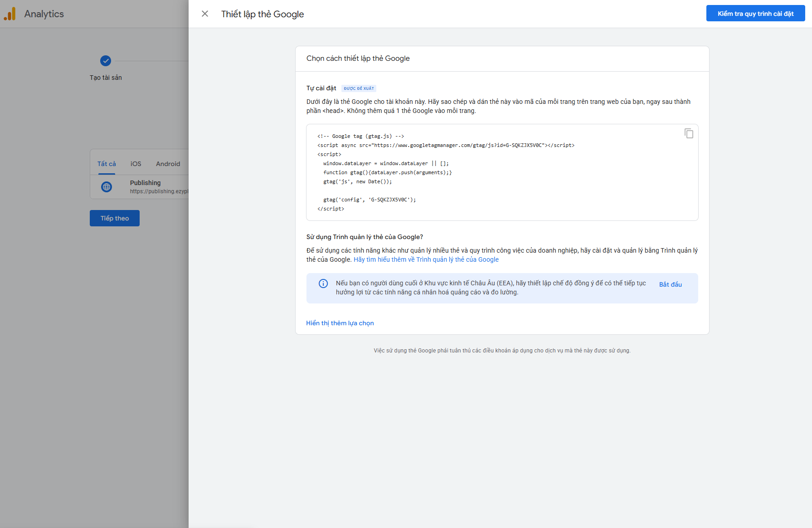Click Sử dụng Trình quản lý thẻ của Google heading
812x528 pixels.
tap(365, 237)
